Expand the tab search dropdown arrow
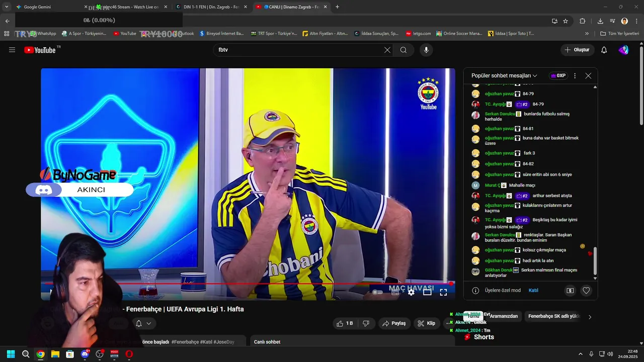The image size is (644, 362). [x=7, y=7]
